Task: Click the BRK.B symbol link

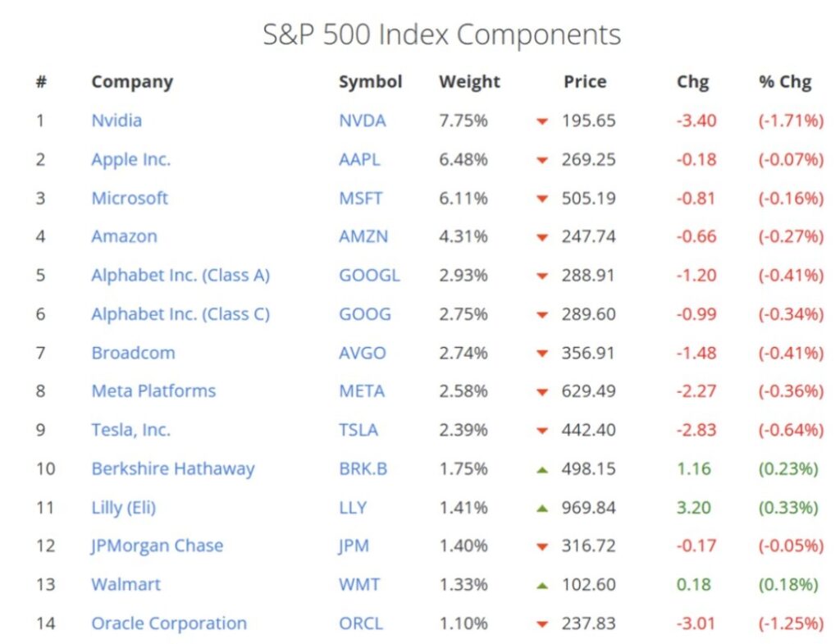Action: pos(363,469)
